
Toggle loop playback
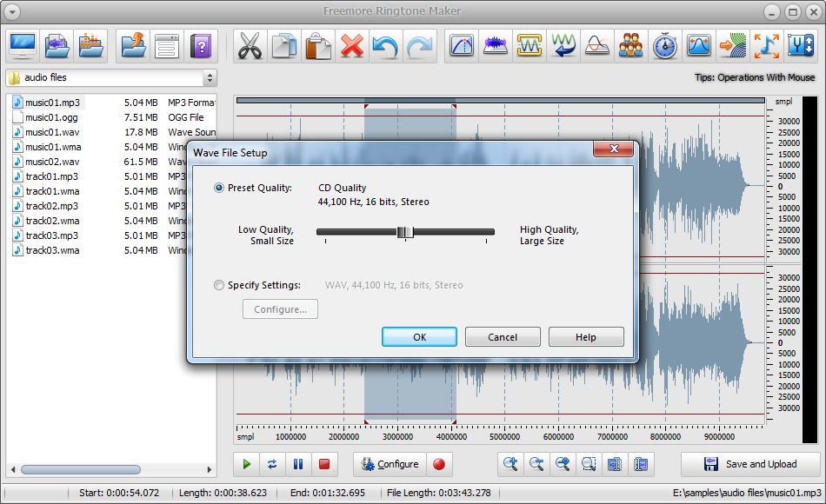(x=272, y=464)
